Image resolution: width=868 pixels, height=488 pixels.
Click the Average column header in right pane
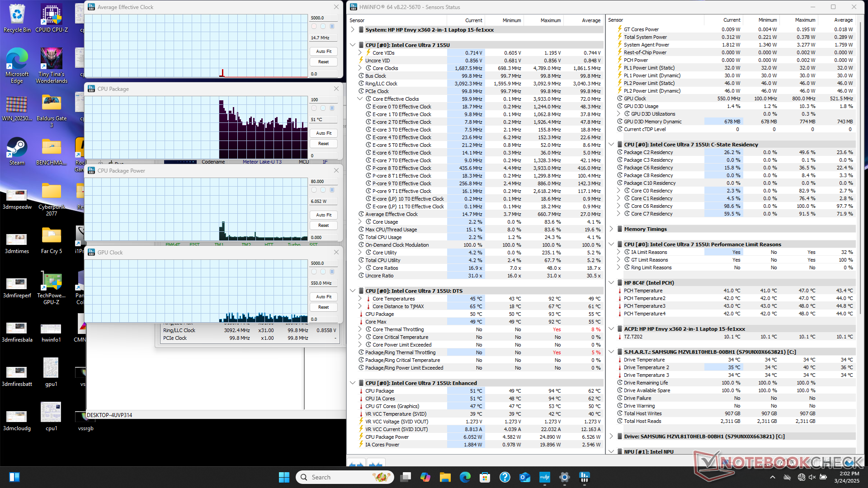point(843,20)
